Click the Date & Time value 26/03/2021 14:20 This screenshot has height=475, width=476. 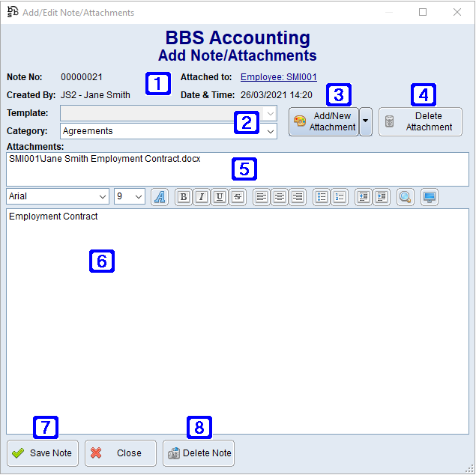[x=277, y=95]
